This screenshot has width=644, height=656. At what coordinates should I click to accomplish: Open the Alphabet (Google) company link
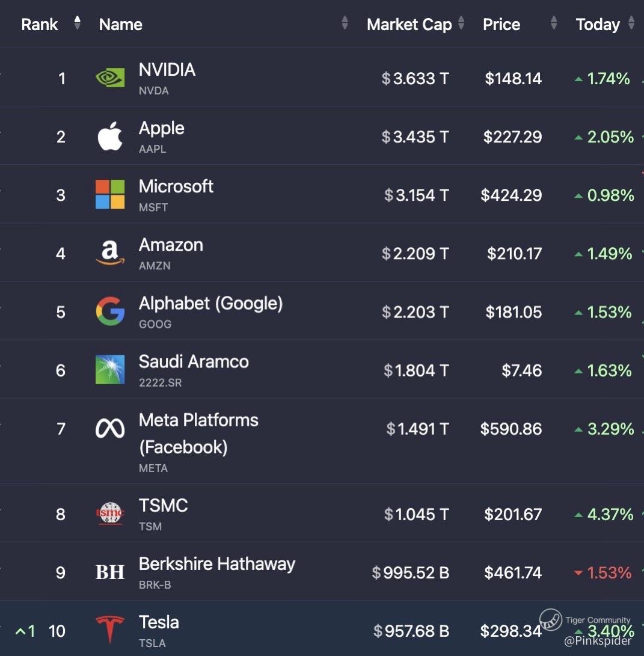pyautogui.click(x=210, y=303)
